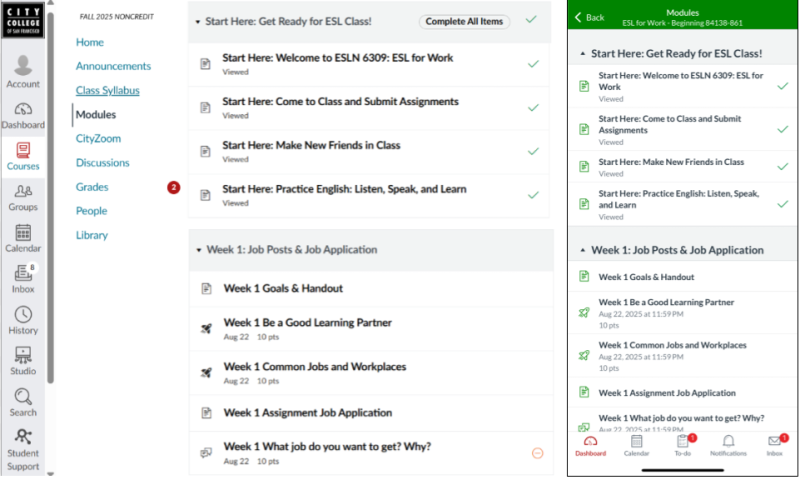This screenshot has height=480, width=800.
Task: Open Start Here: Welcome to ESLN 6309 on desktop
Action: pos(337,58)
